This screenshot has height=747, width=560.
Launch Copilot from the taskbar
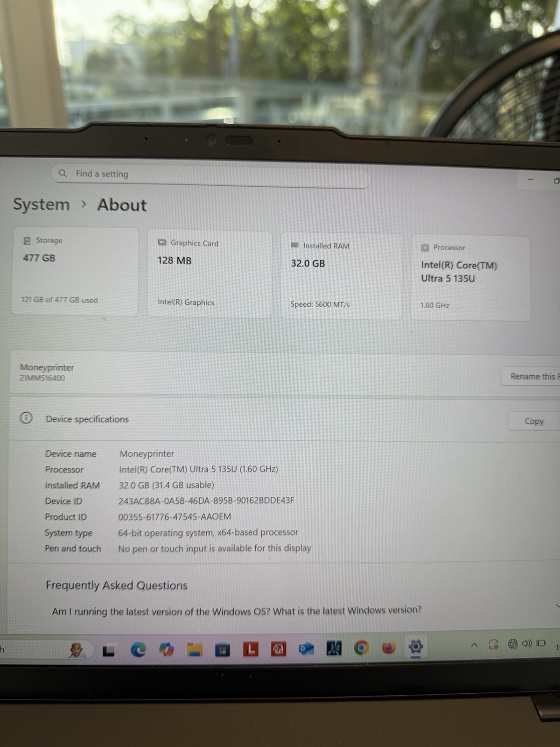point(166,649)
